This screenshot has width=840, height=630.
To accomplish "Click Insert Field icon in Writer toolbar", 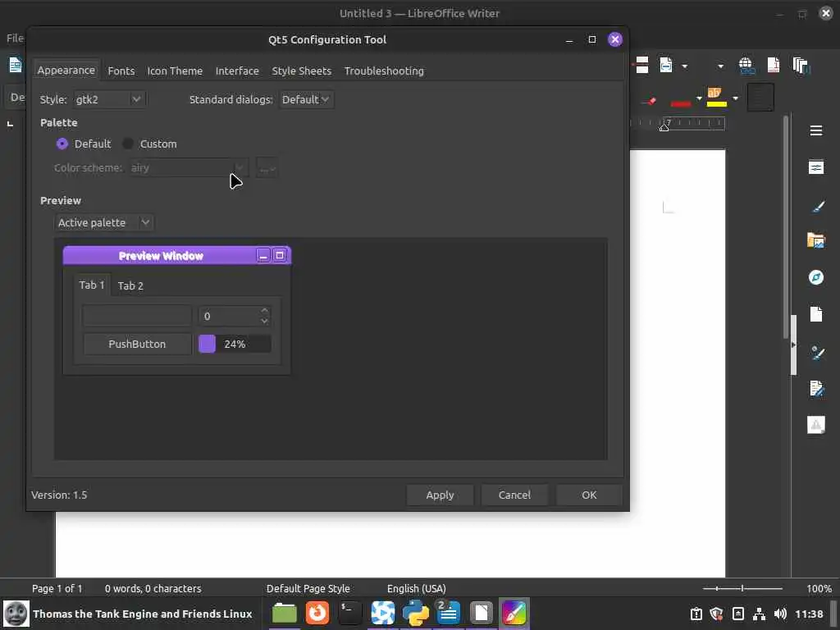I will tap(666, 66).
